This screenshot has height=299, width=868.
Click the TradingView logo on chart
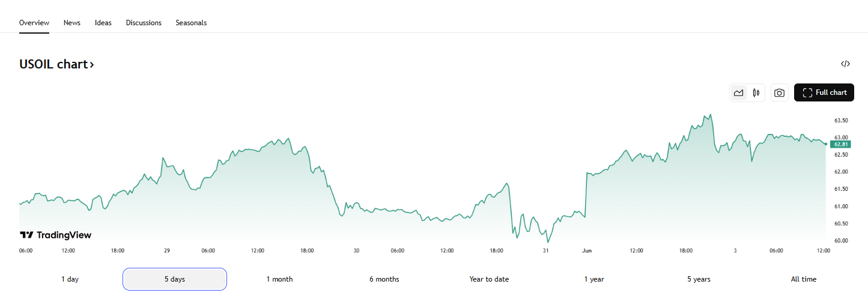(56, 235)
